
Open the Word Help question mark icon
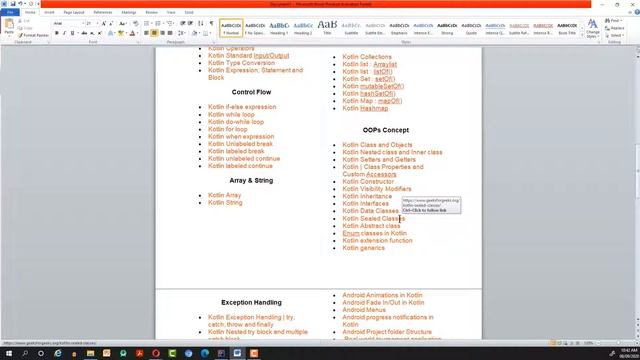637,12
